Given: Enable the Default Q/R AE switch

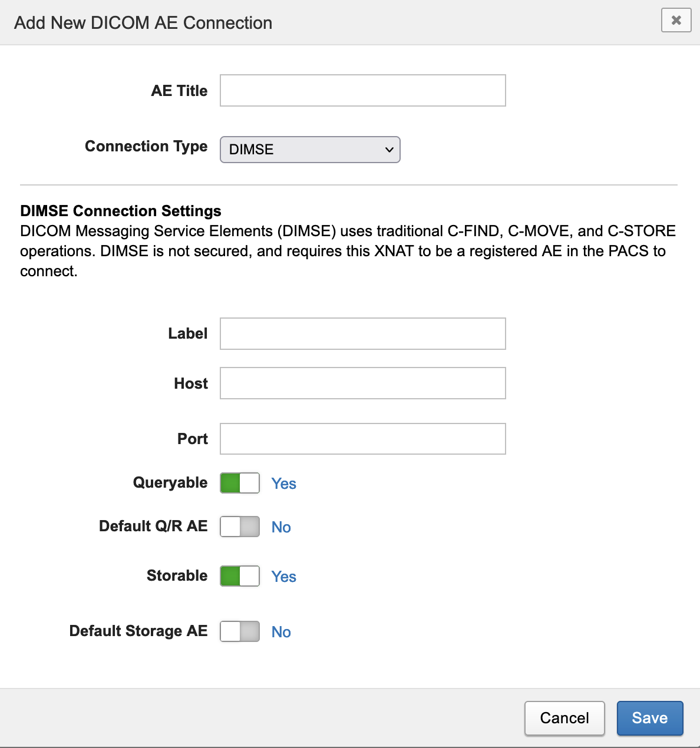Looking at the screenshot, I should click(x=240, y=527).
